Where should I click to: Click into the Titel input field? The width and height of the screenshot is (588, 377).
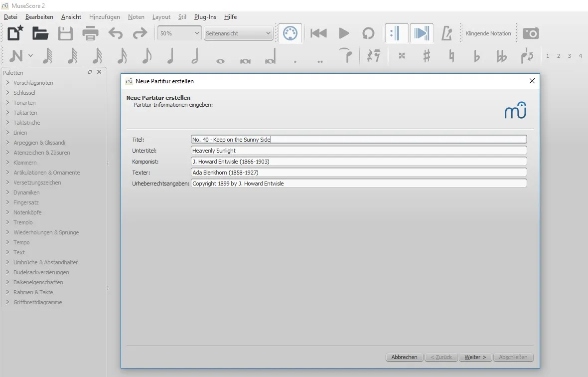coord(359,140)
